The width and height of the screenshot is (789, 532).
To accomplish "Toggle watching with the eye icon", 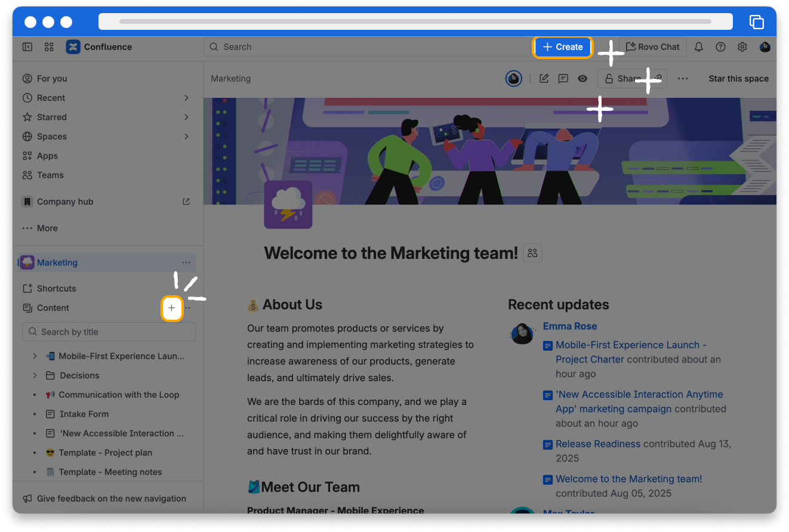I will point(582,79).
